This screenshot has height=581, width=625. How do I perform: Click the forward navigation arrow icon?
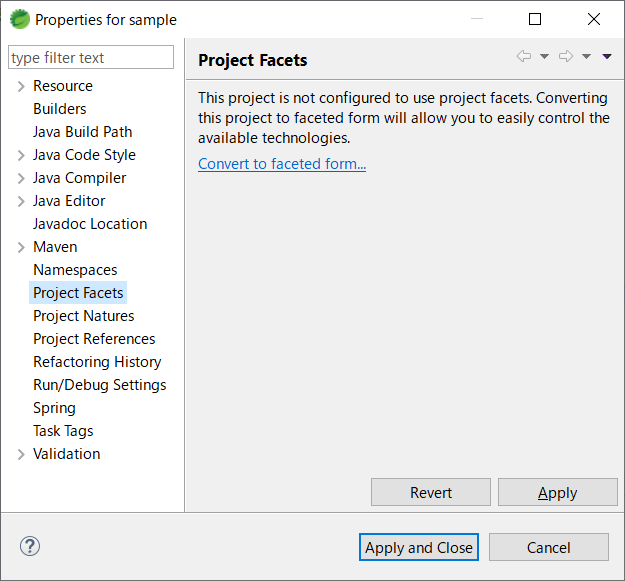point(566,56)
